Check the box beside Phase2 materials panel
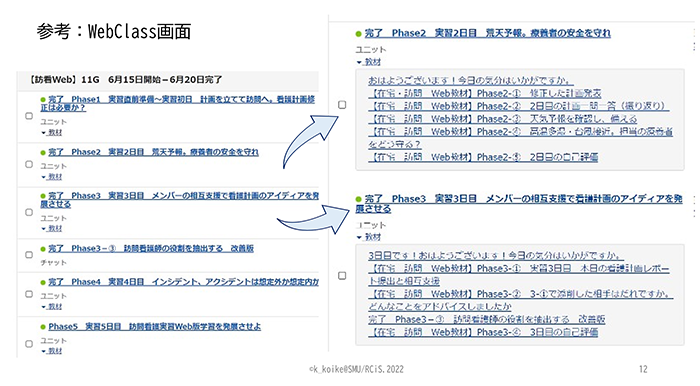The image size is (700, 386). tap(342, 105)
